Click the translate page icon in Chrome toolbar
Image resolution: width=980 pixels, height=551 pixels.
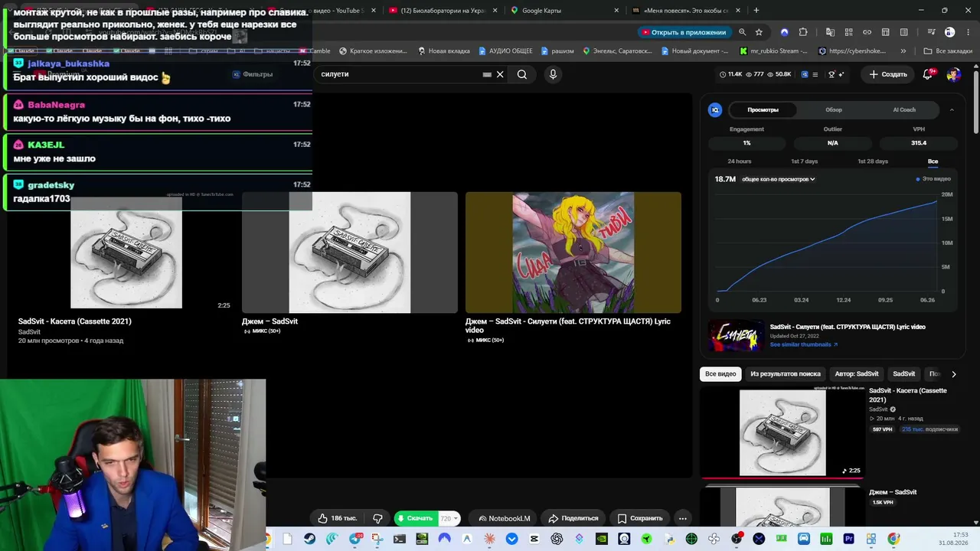[830, 32]
